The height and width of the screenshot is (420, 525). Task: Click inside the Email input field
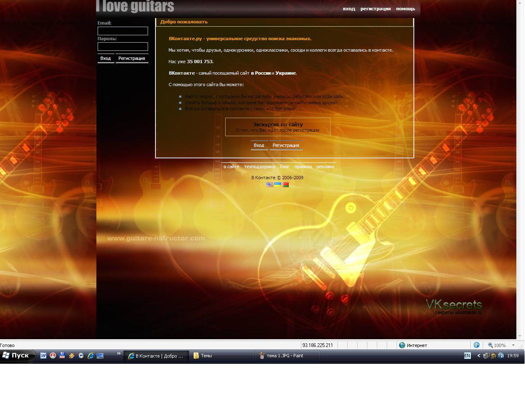123,31
